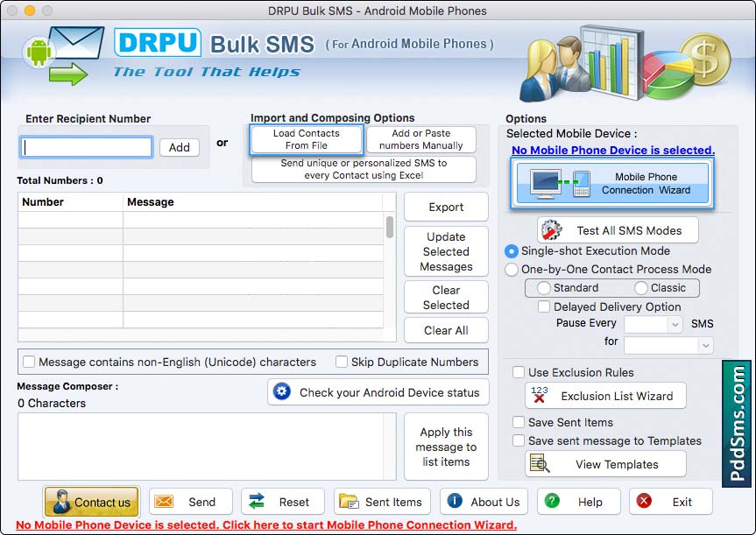Open Send unique or personalized SMS using Excel
Screen dimensions: 756x535
(x=364, y=169)
